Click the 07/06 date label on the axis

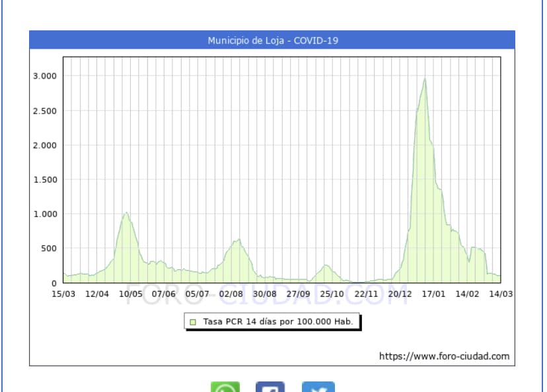164,294
